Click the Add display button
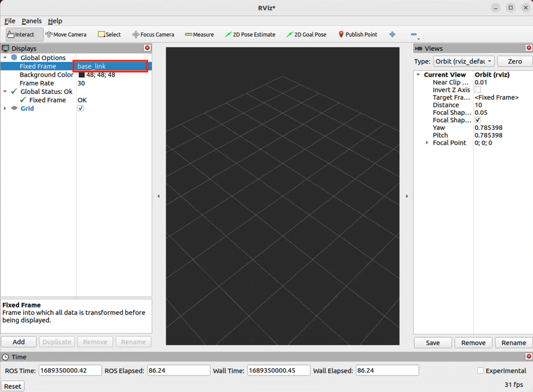This screenshot has height=392, width=533. point(19,342)
